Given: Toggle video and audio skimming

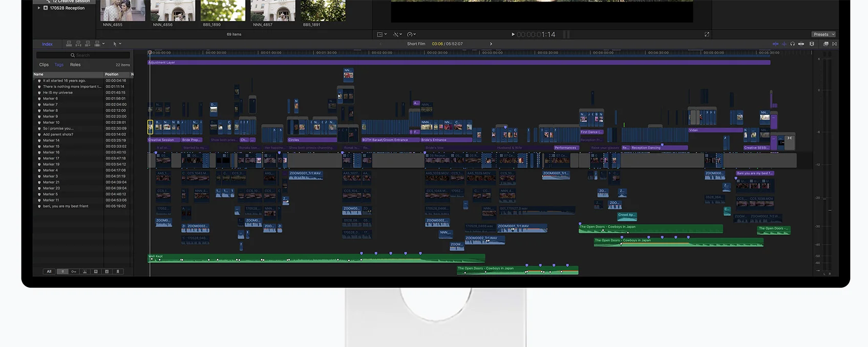Looking at the screenshot, I should click(775, 44).
